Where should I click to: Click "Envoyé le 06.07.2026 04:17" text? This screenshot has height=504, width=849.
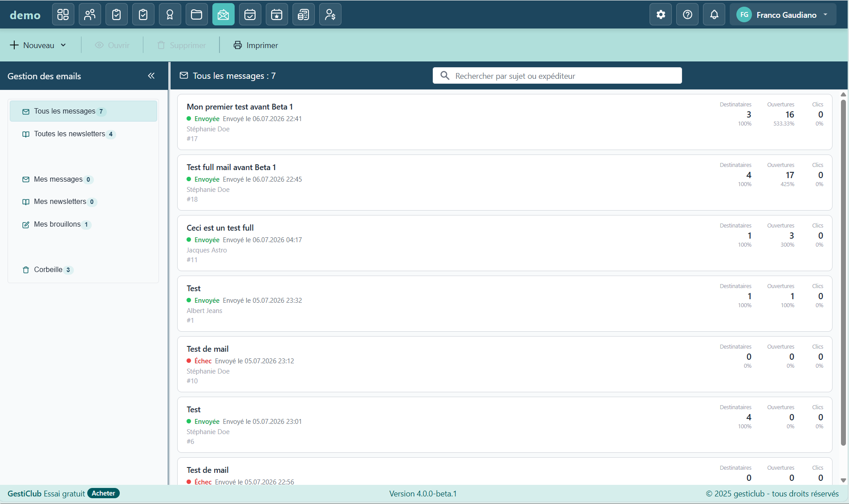(x=262, y=240)
